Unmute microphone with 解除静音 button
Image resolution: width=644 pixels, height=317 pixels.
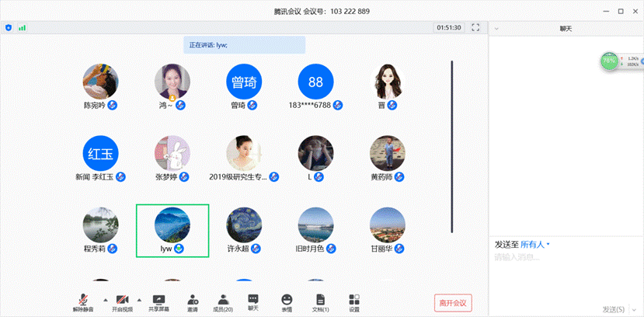[83, 301]
